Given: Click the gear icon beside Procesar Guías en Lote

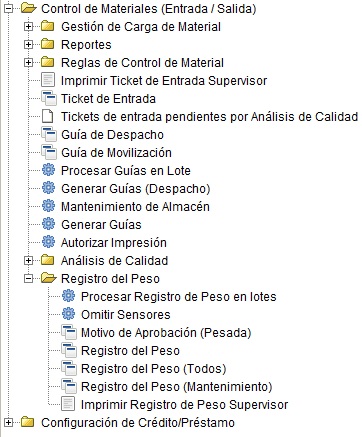Looking at the screenshot, I should tap(48, 170).
